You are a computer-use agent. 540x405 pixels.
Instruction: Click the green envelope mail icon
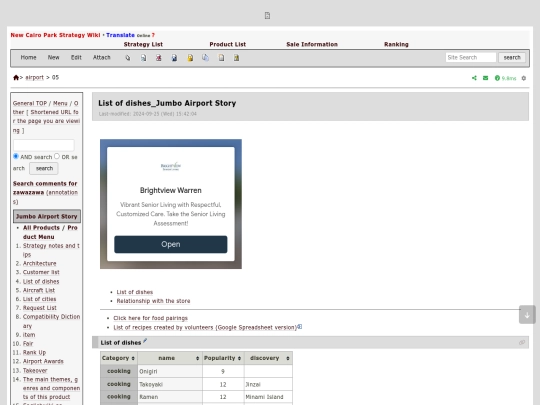pyautogui.click(x=485, y=78)
